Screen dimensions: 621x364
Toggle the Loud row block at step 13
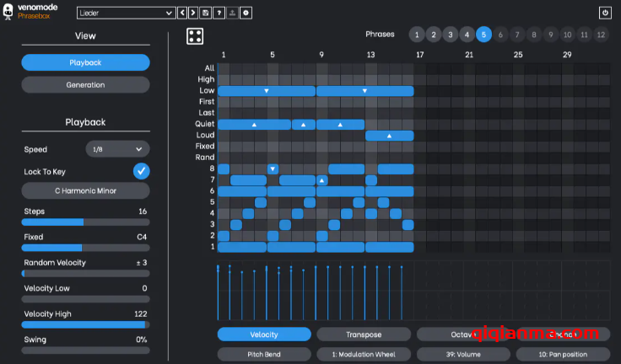click(x=389, y=136)
